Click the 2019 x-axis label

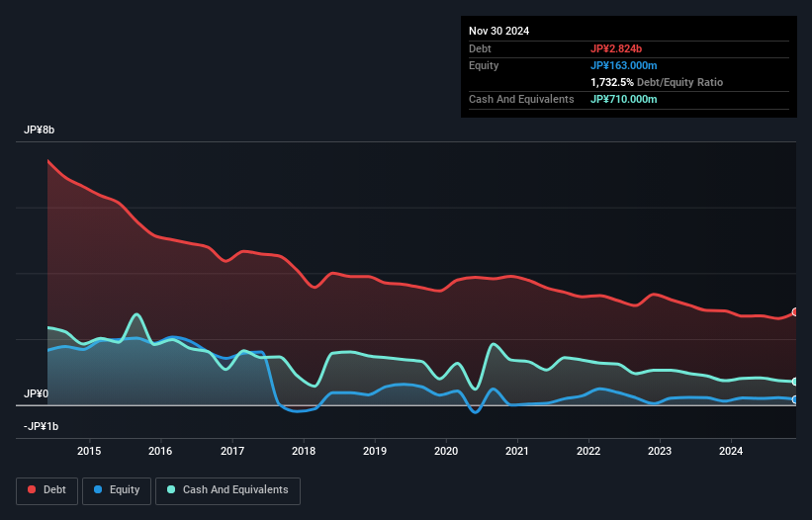[x=375, y=451]
